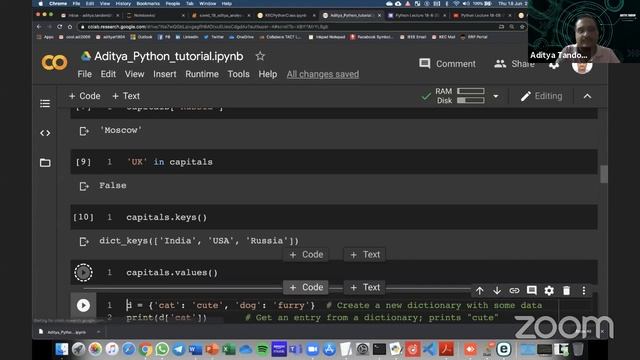Click the top toolbar + Text button
Viewport: 640px width, 360px height.
pos(126,96)
